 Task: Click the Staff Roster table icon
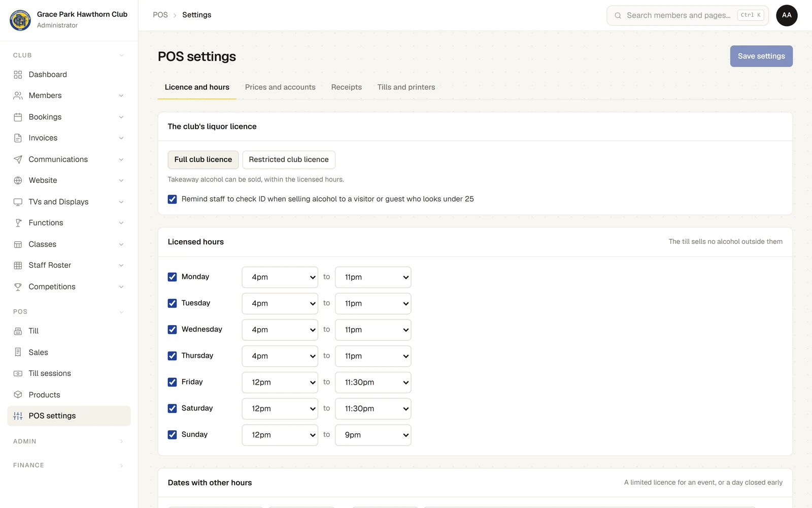18,265
